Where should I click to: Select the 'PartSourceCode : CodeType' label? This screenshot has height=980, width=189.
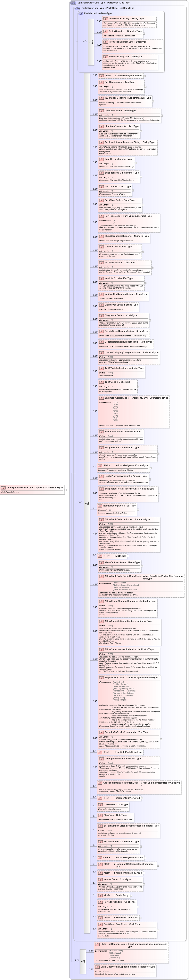119,902
